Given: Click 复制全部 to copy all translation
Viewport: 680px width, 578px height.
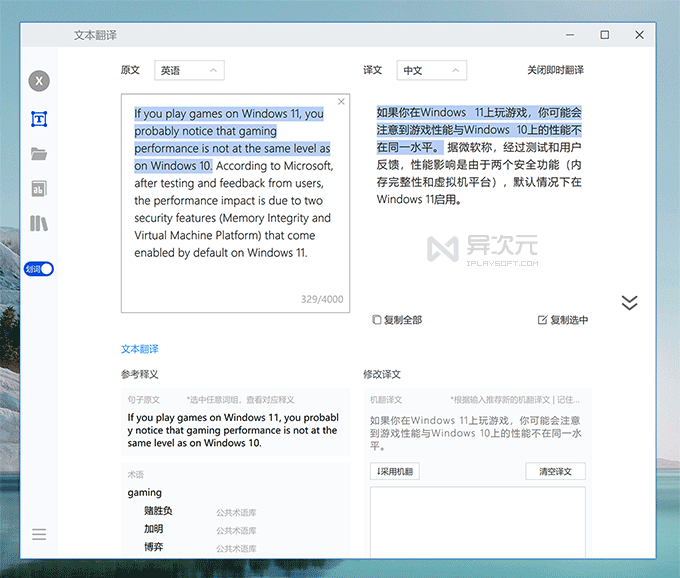Looking at the screenshot, I should pyautogui.click(x=397, y=320).
